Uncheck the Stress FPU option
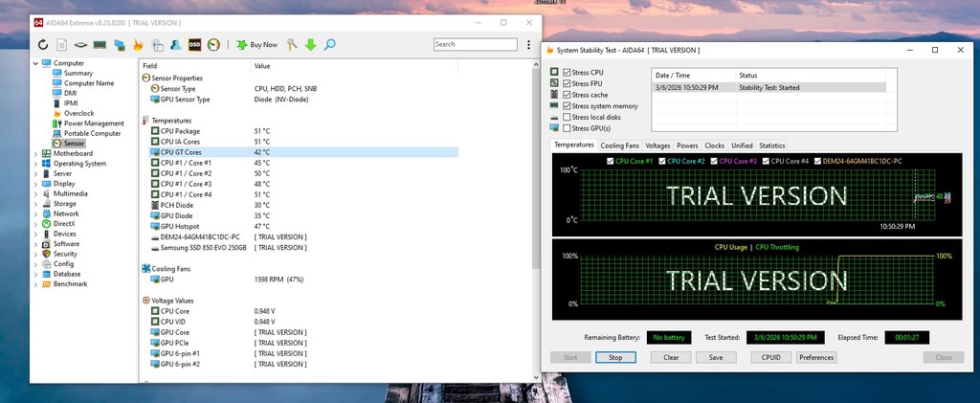Screen dimensions: 980x403 point(568,84)
